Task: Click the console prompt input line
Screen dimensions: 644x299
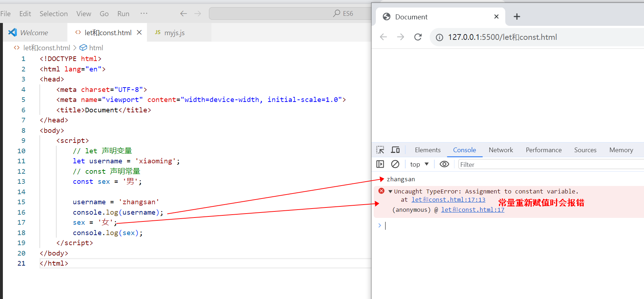Action: [x=513, y=225]
